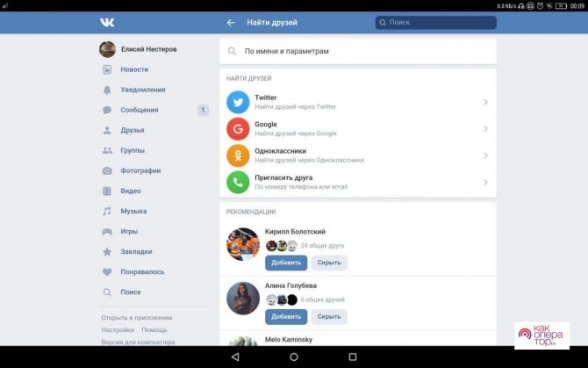Open the sidebar Поиск magnifier icon
The image size is (588, 368).
107,292
